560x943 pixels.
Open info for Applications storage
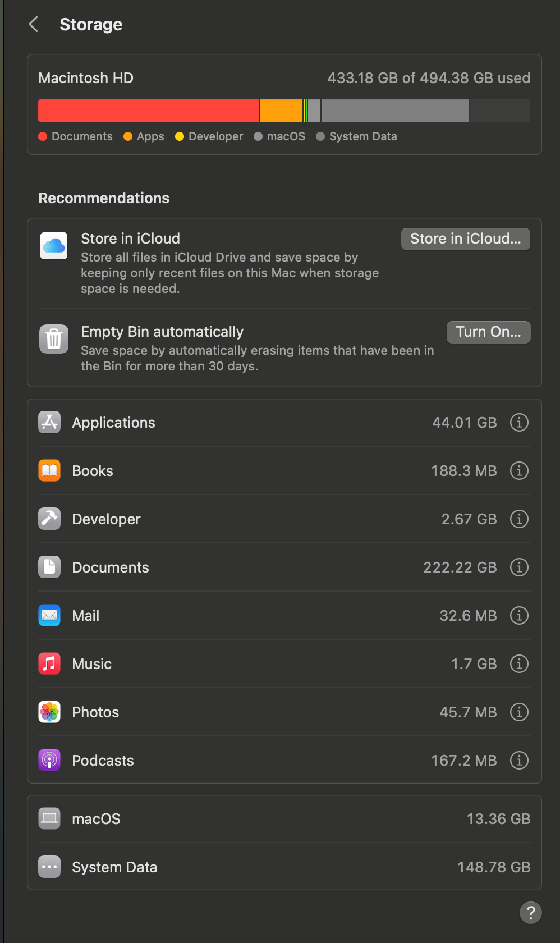point(519,422)
